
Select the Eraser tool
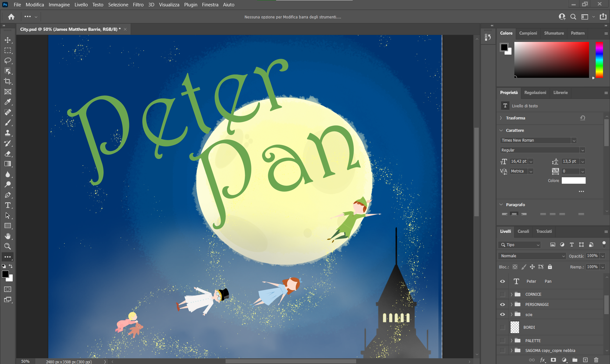8,154
